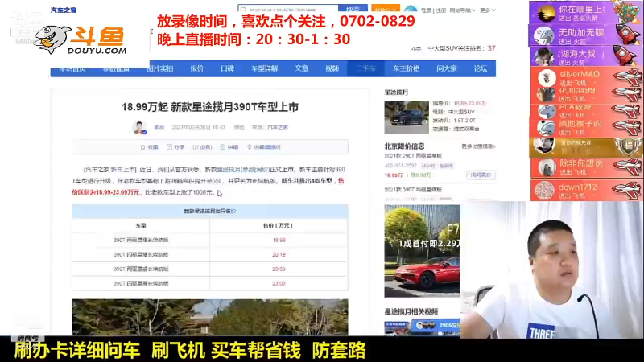Click price cell 18.99 in table
This screenshot has height=362, width=644.
click(x=279, y=240)
